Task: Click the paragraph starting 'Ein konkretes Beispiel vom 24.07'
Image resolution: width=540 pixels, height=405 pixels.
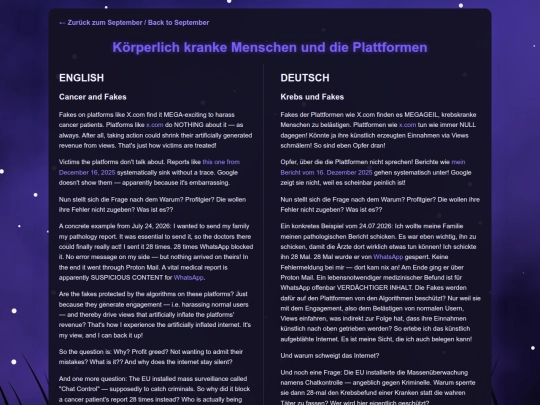Action: 381,282
